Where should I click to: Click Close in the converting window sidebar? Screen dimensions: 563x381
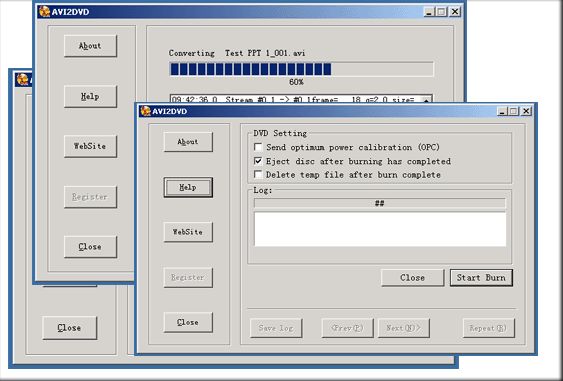[90, 247]
